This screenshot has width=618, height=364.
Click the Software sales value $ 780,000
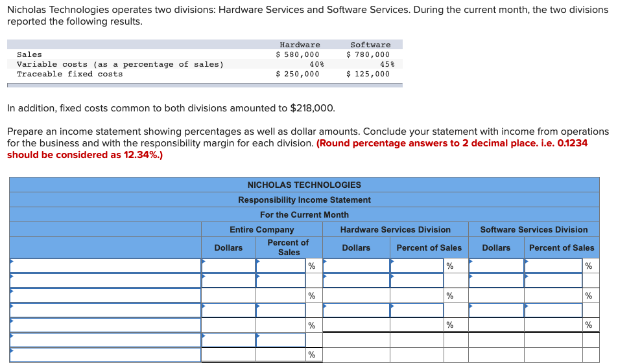tap(368, 54)
